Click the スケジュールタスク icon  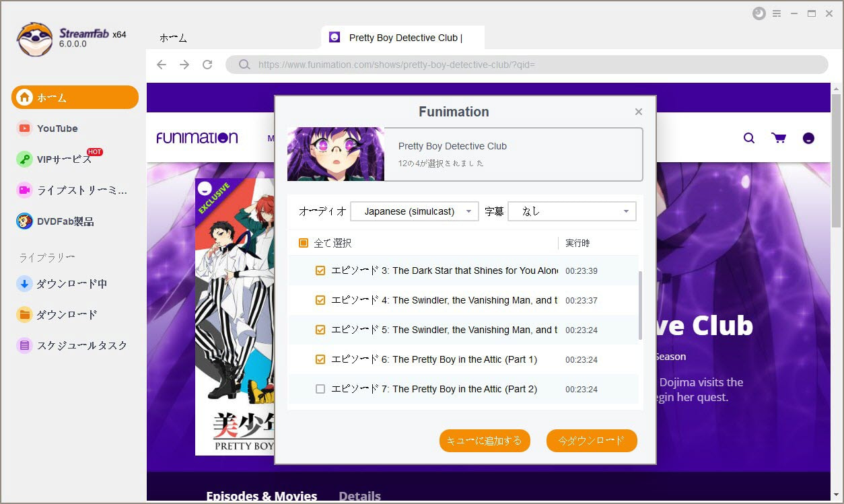click(24, 345)
